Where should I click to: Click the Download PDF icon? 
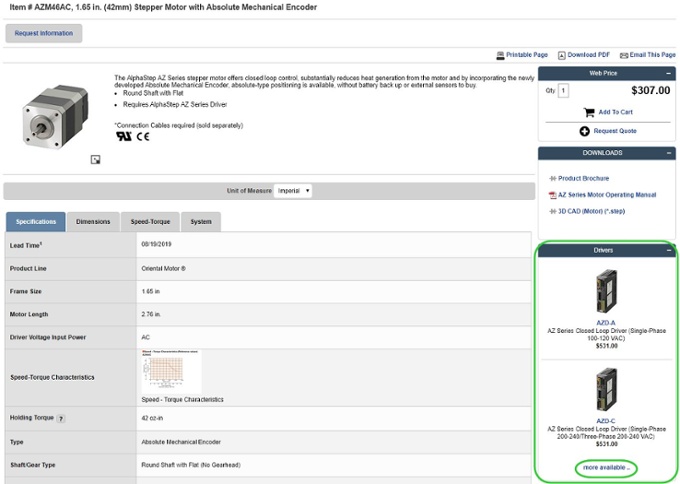click(562, 55)
